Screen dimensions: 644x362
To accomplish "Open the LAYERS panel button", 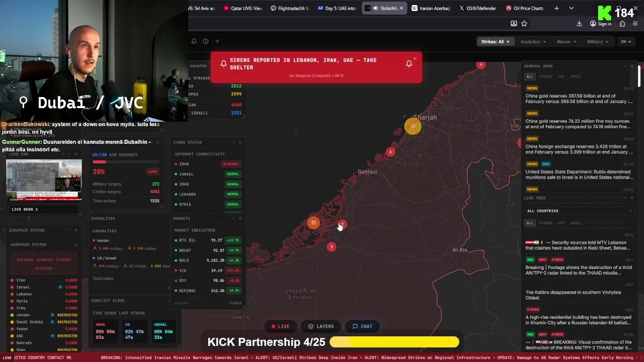I will (x=321, y=326).
